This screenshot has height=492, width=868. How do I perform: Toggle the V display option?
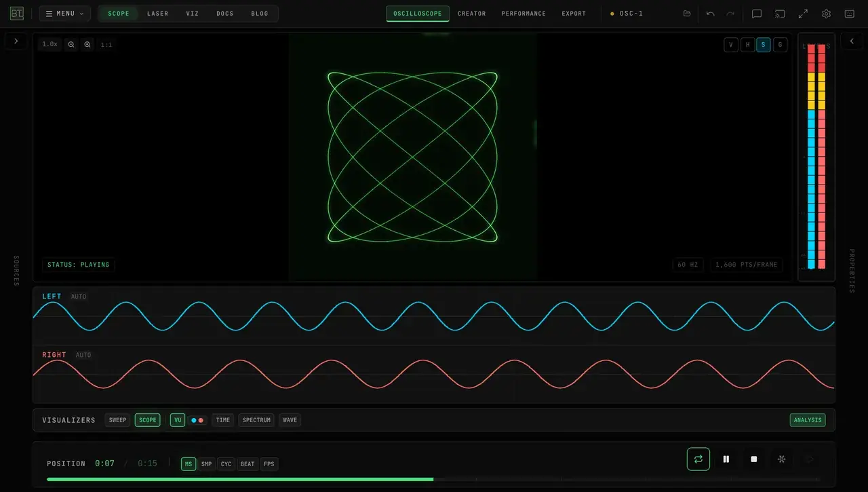[731, 45]
